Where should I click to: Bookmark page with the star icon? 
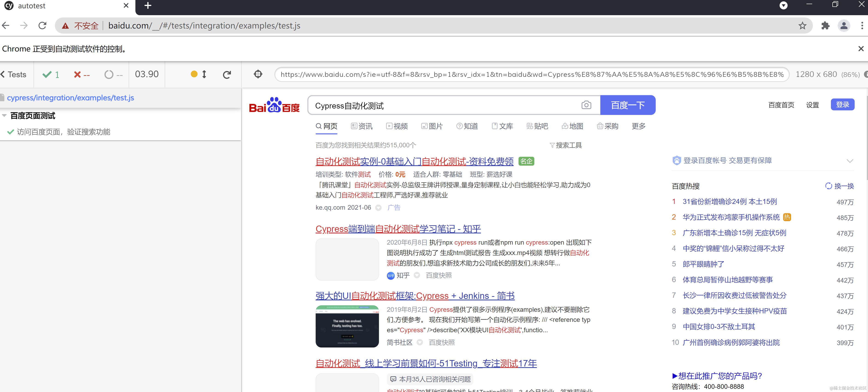click(x=802, y=26)
